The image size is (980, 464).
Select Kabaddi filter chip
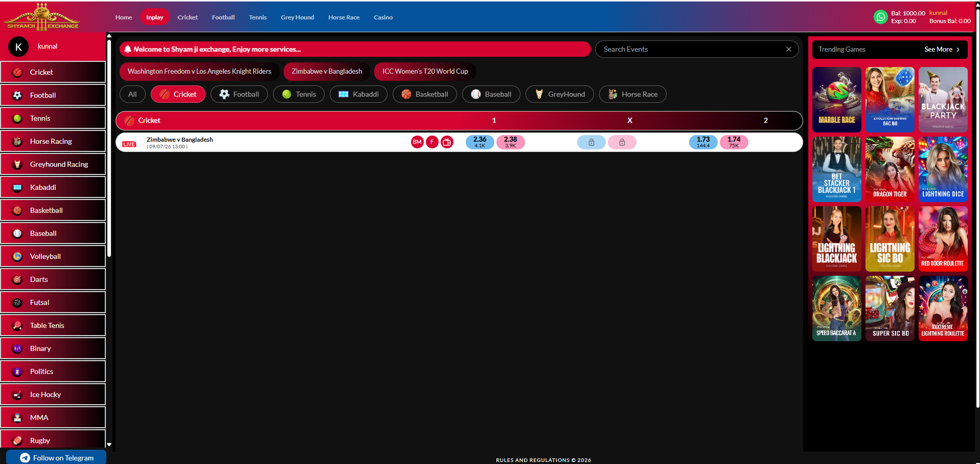tap(358, 94)
